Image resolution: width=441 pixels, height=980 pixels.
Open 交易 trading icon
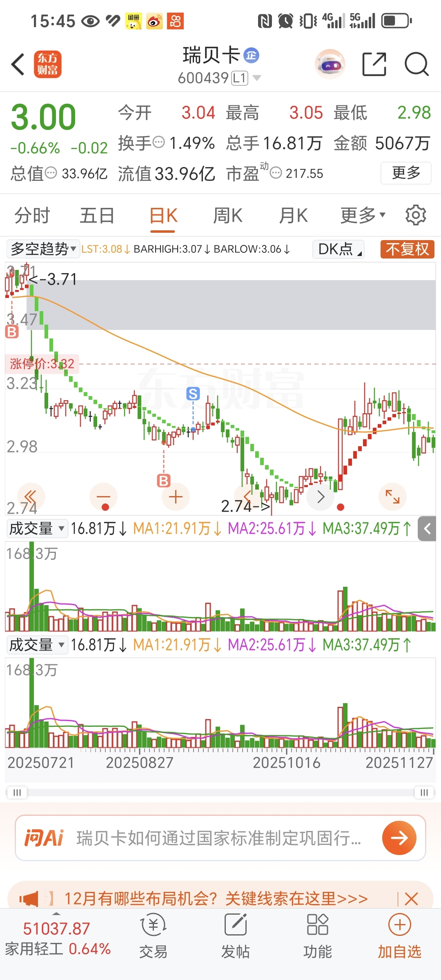pos(154,937)
